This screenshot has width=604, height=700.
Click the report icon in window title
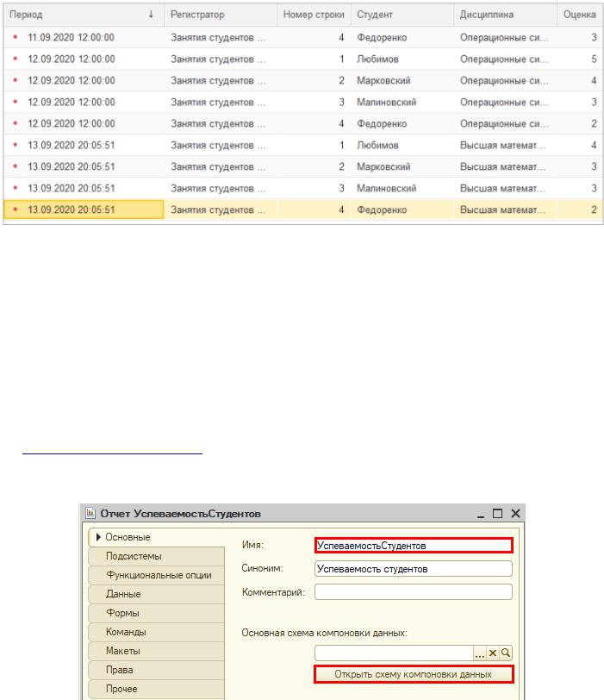(x=90, y=514)
